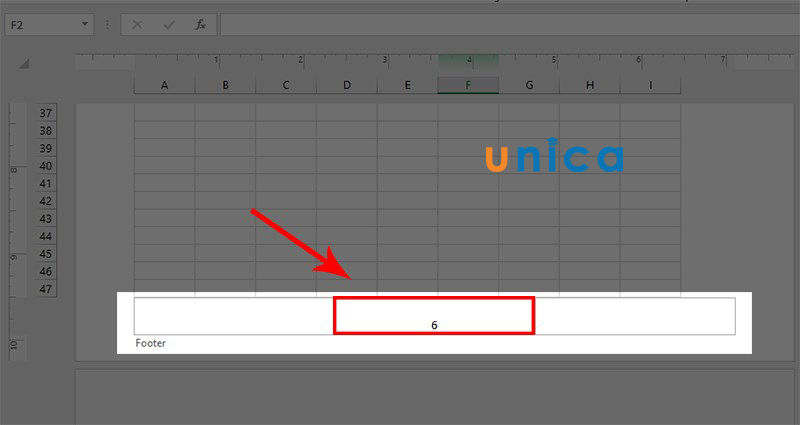Select column I header
Screen dimensions: 800x425
(x=651, y=85)
